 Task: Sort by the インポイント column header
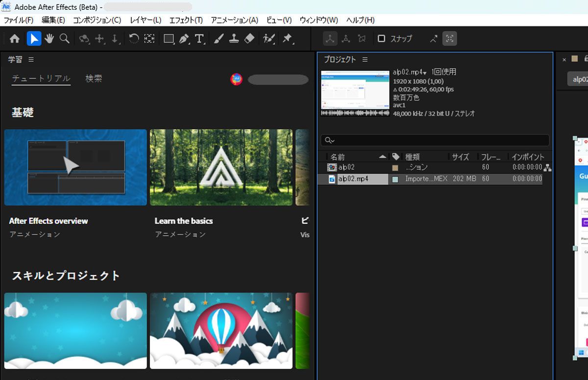coord(528,157)
